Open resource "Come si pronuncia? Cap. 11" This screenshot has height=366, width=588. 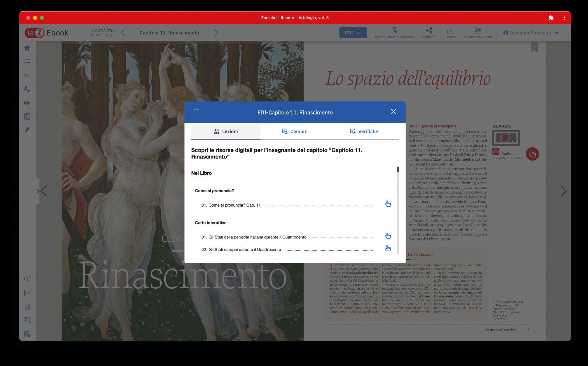coord(388,204)
